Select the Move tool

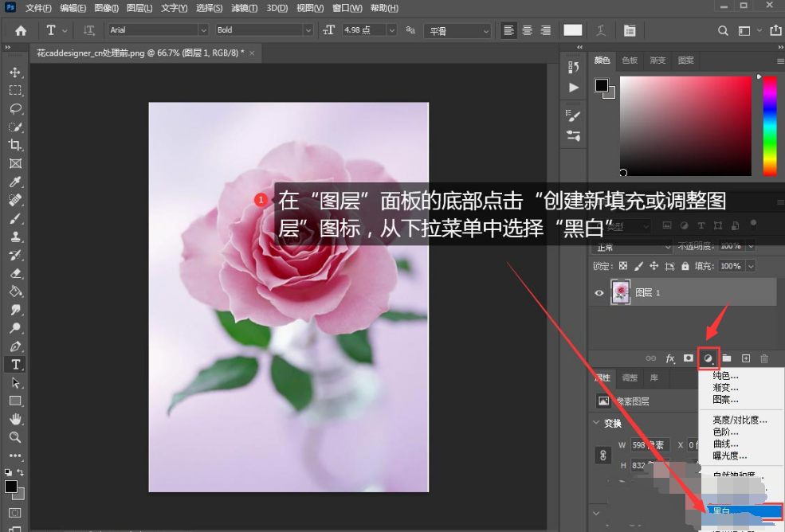[16, 71]
